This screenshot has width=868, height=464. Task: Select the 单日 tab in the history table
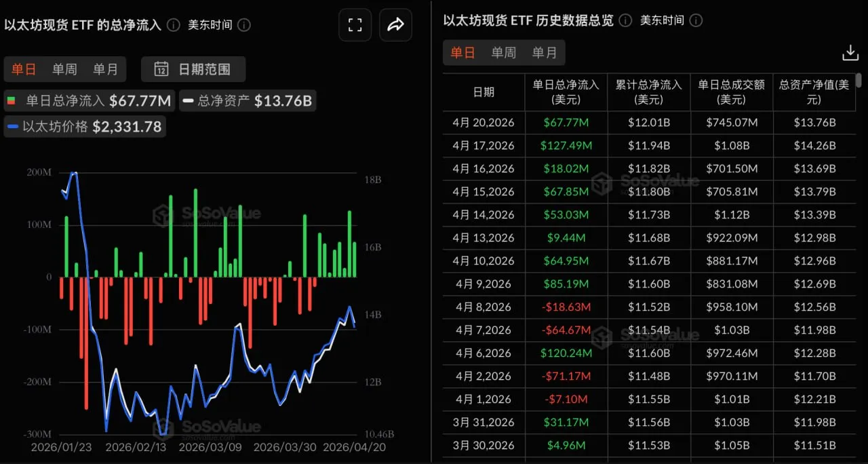(463, 53)
